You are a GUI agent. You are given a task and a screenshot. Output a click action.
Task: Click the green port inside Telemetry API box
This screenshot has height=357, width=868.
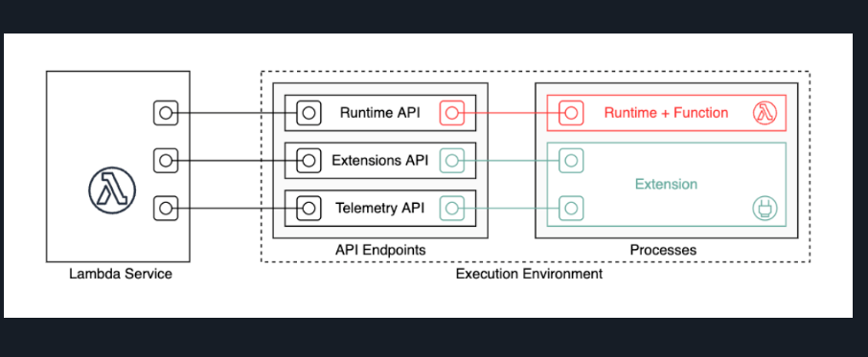[x=451, y=209]
